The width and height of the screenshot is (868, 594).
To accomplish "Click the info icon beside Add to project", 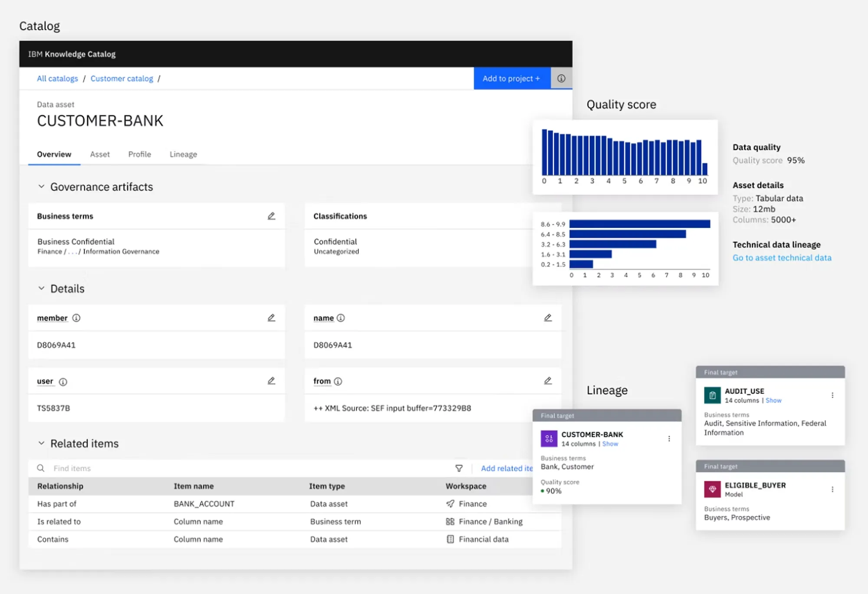I will point(561,79).
